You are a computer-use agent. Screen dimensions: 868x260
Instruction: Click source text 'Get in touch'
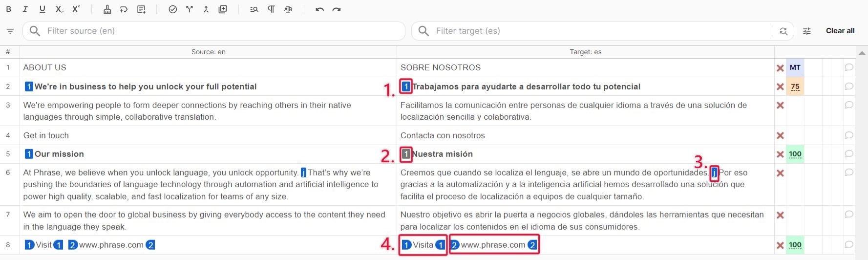pos(46,135)
